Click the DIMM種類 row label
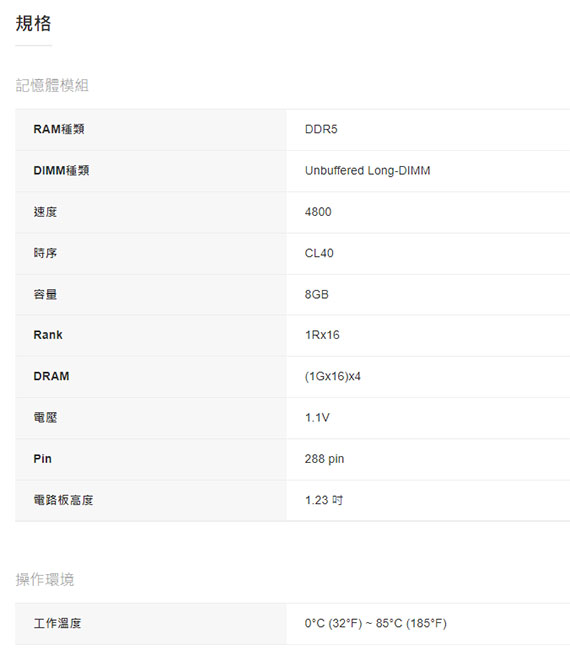 coord(61,170)
